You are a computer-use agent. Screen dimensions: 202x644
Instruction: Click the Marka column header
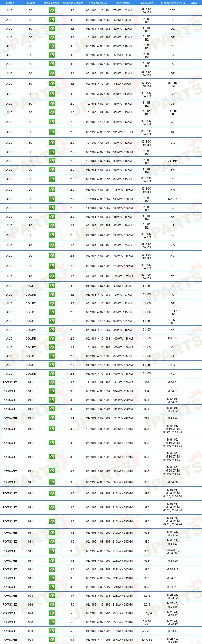pos(10,3)
